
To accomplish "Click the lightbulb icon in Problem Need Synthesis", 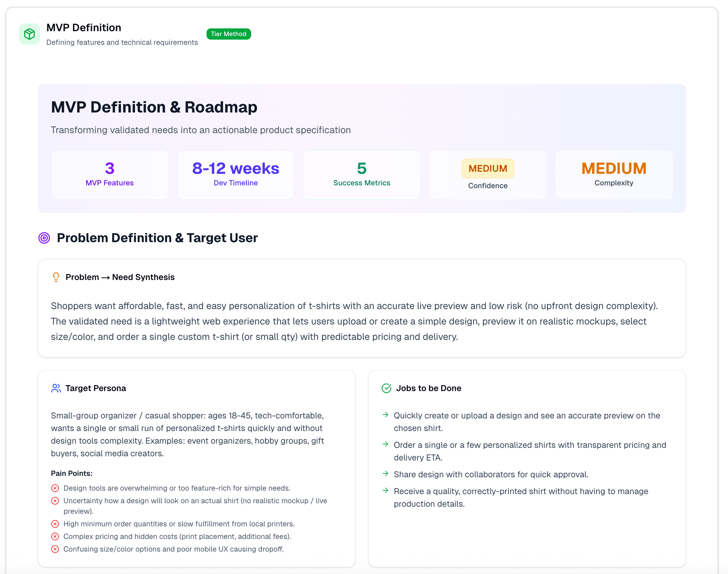I will point(56,277).
